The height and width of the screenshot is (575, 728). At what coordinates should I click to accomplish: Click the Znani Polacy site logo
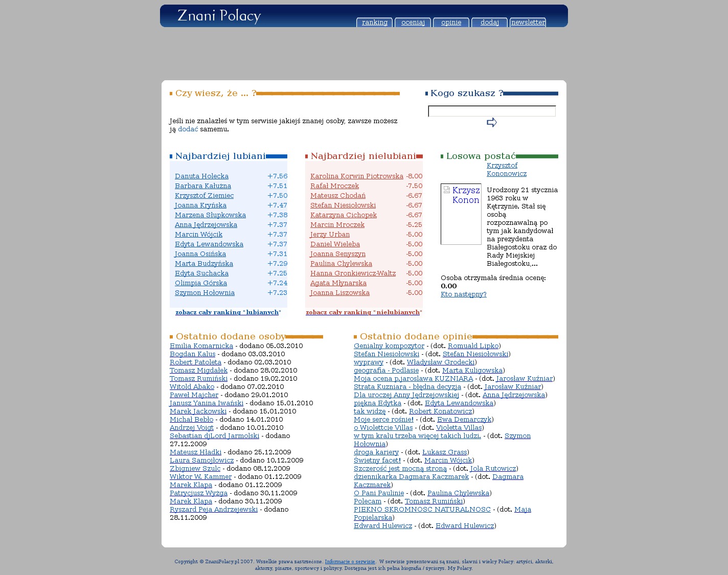219,16
